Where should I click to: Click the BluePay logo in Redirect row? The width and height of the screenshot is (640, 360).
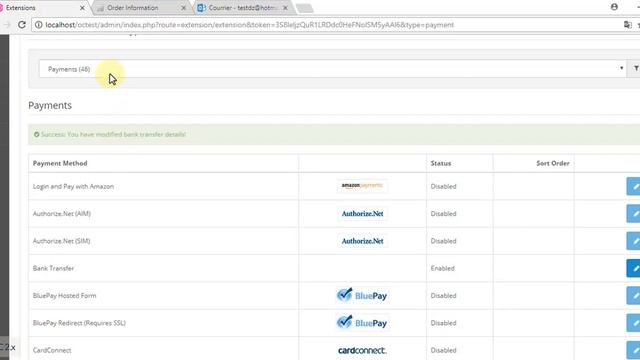(x=362, y=322)
